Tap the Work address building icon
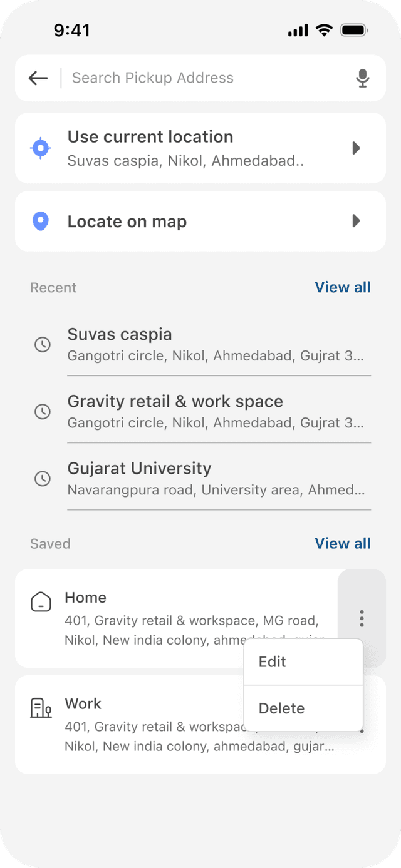The width and height of the screenshot is (401, 868). pyautogui.click(x=41, y=708)
